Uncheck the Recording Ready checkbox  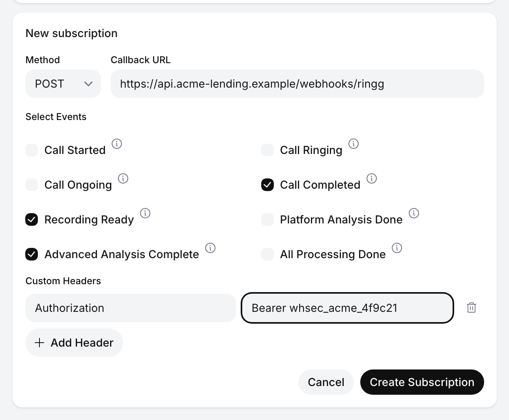[x=32, y=219]
